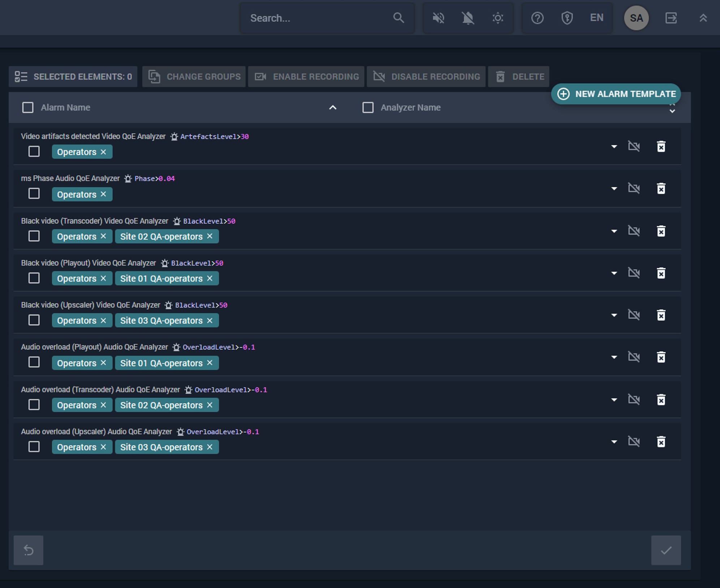
Task: Select the Black video (Upscaler) checkbox
Action: pos(34,320)
